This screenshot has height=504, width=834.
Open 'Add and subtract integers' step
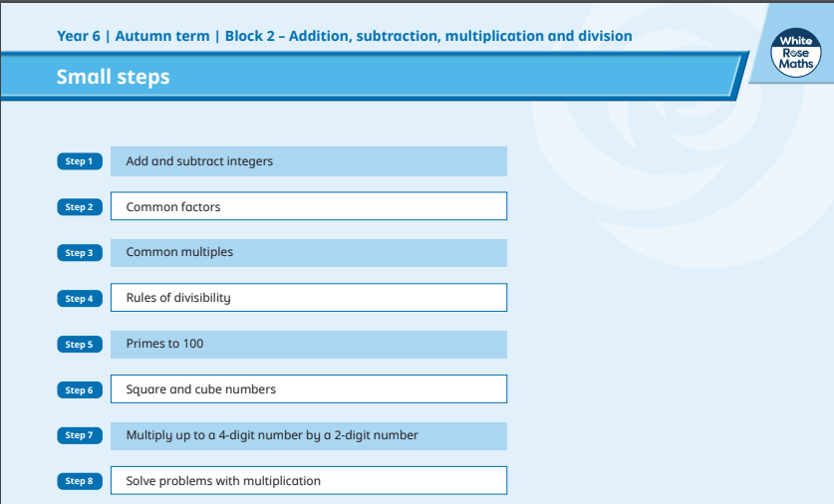308,161
